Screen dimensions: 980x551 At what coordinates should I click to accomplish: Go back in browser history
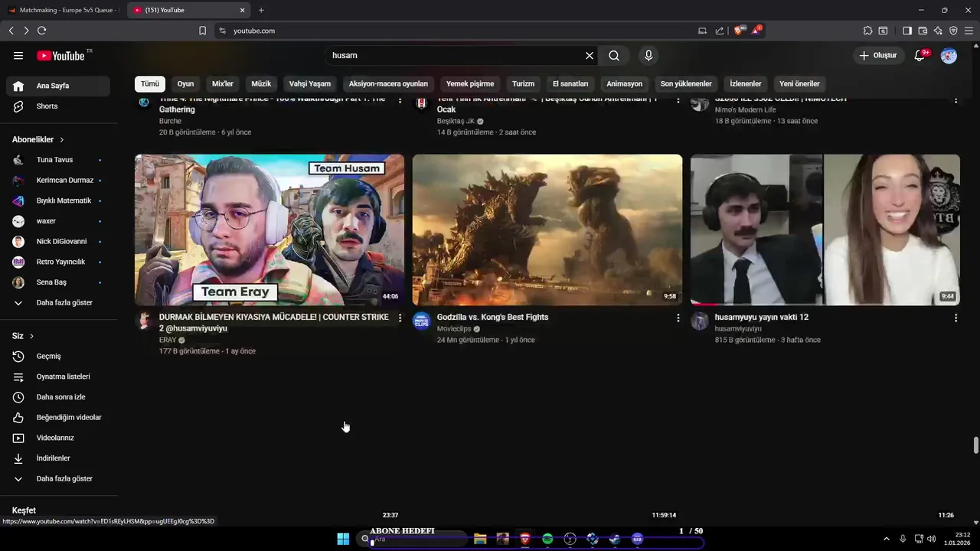[11, 31]
